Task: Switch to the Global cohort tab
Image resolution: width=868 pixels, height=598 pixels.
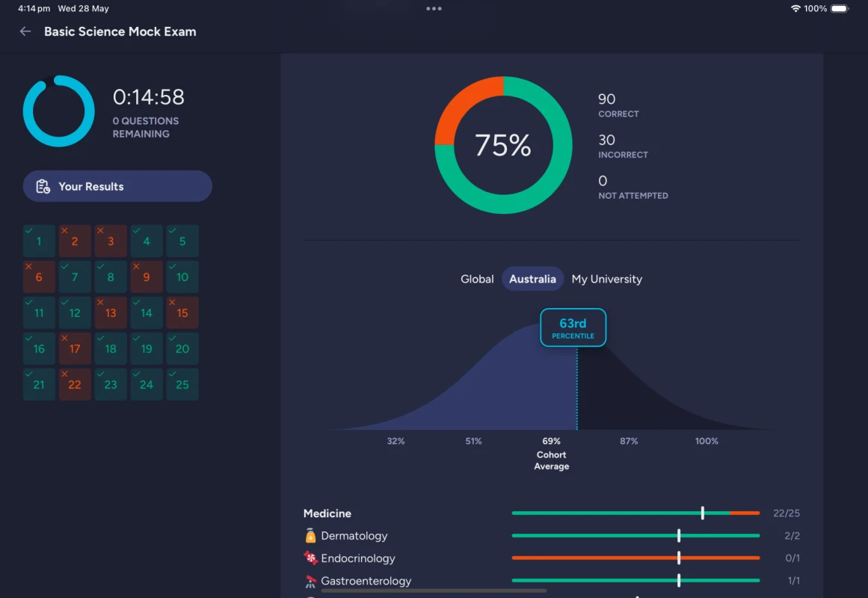Action: 477,279
